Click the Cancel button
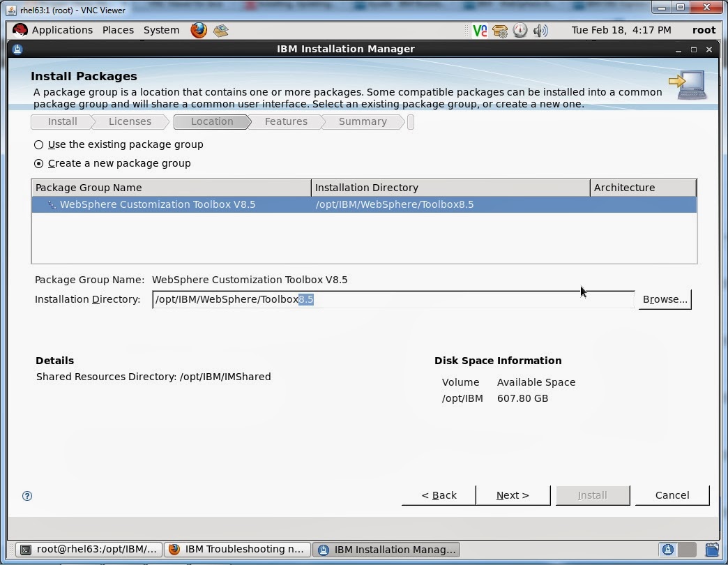Viewport: 728px width, 565px height. tap(672, 495)
